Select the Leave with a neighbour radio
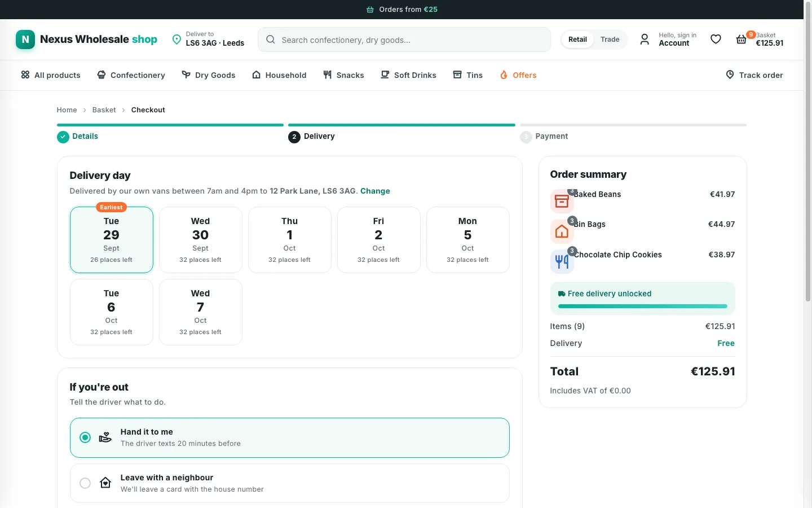 85,483
